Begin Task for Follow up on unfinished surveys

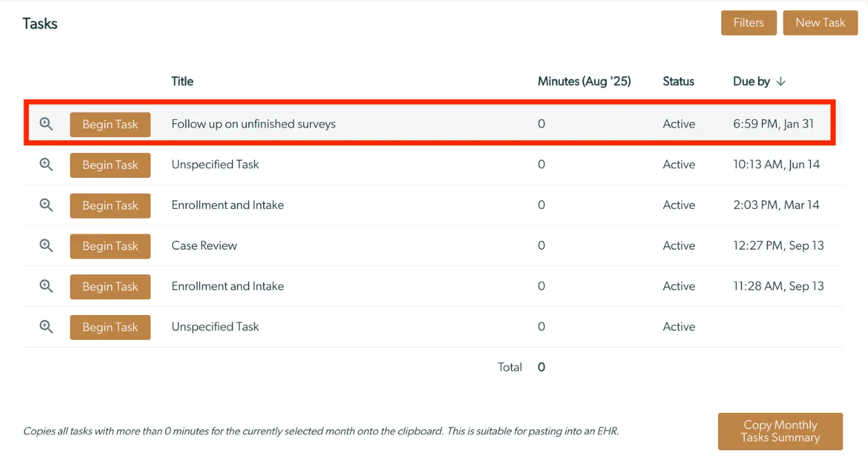pyautogui.click(x=110, y=124)
